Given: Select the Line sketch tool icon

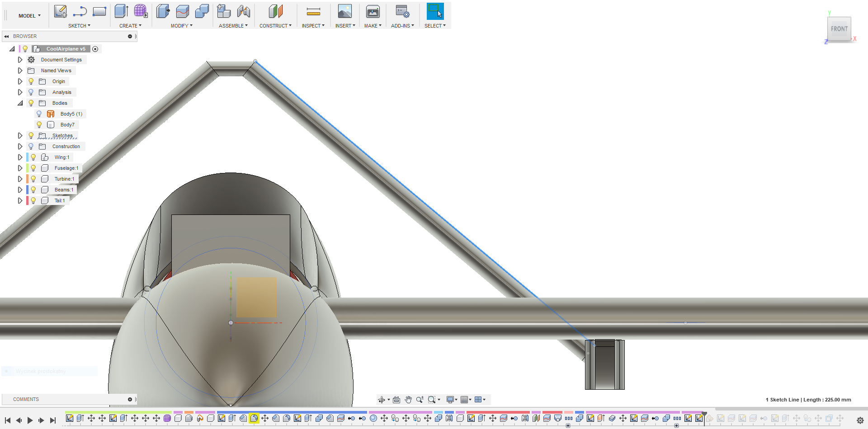Looking at the screenshot, I should click(80, 11).
